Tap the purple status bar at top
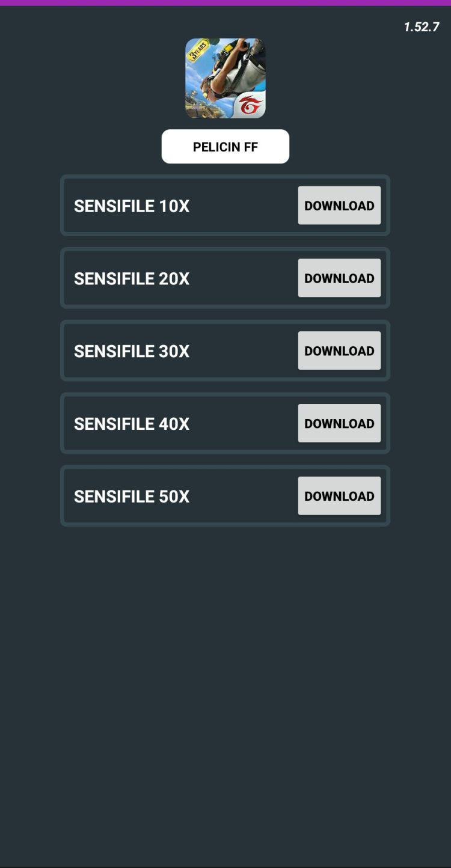 tap(226, 3)
